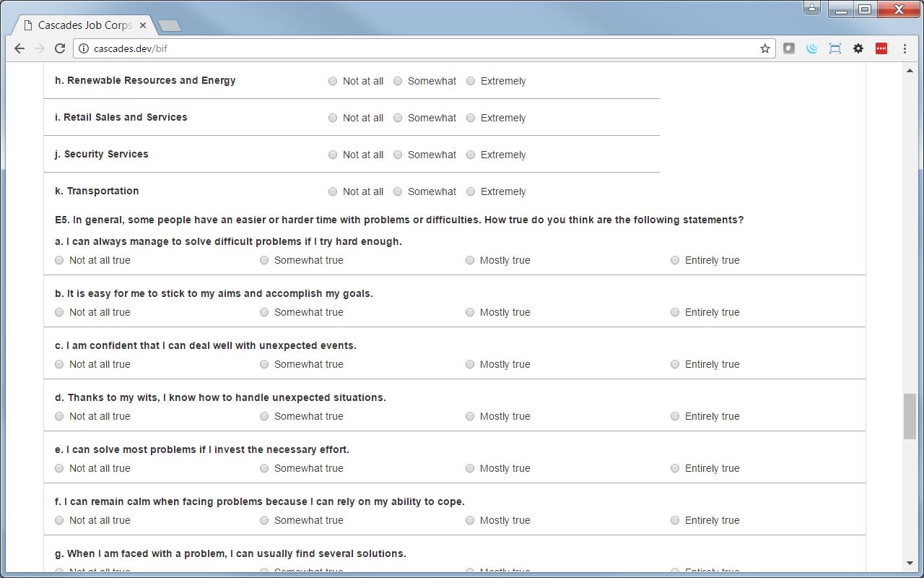The height and width of the screenshot is (578, 924).
Task: Select Somewhat true for statement a
Action: pyautogui.click(x=264, y=260)
